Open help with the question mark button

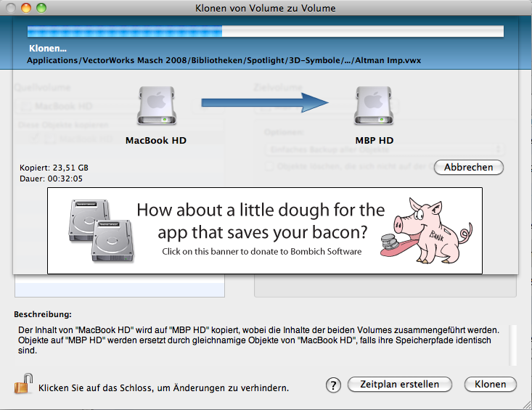point(333,385)
